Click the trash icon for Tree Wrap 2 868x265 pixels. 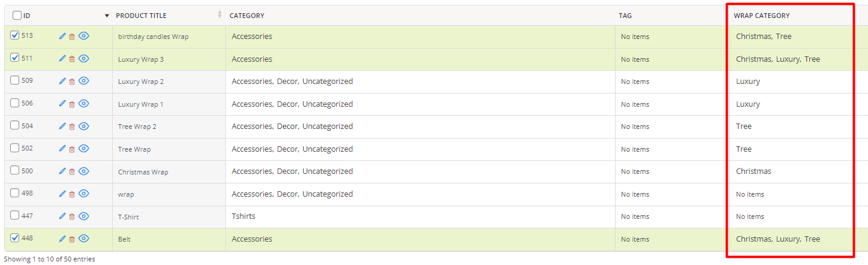(72, 127)
